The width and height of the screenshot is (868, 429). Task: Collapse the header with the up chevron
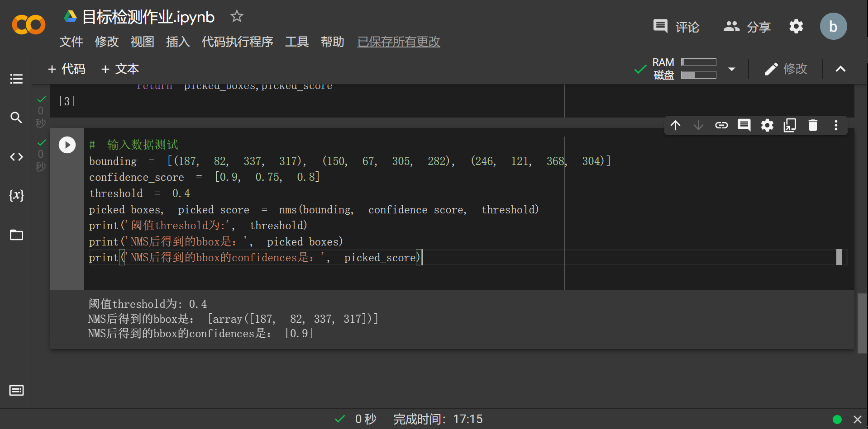(x=840, y=69)
